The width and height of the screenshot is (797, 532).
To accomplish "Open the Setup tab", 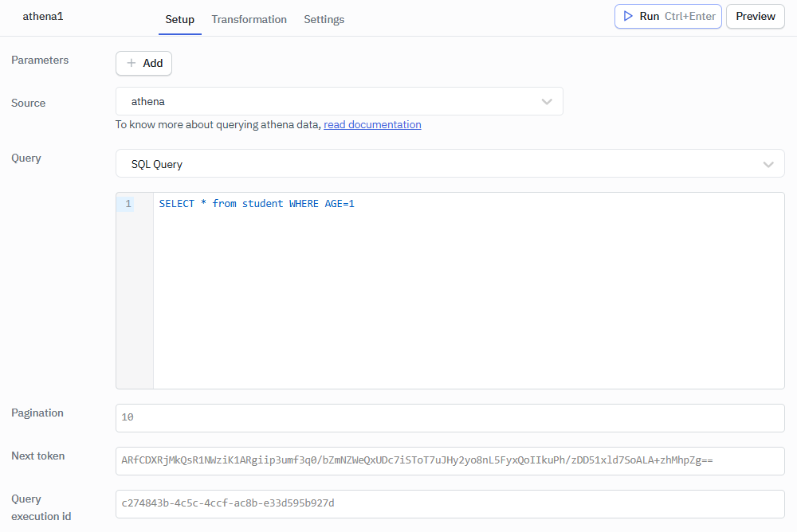I will point(179,19).
